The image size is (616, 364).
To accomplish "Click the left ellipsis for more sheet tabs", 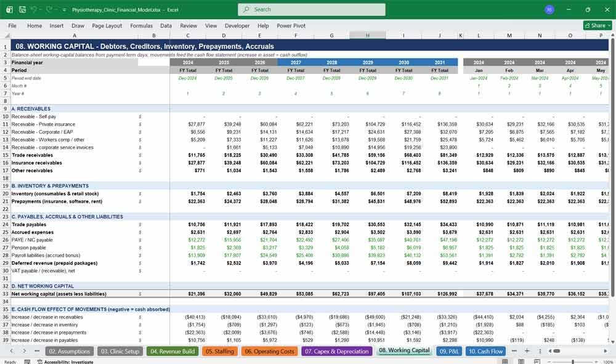I will pyautogui.click(x=37, y=351).
